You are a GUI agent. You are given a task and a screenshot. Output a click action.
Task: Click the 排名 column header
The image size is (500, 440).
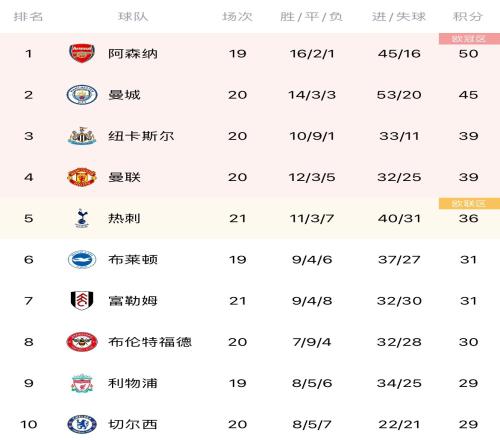pos(28,16)
